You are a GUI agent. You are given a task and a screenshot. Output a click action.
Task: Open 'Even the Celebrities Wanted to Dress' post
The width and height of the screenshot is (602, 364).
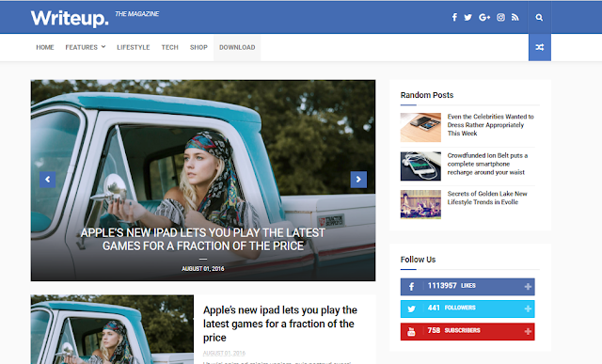tap(490, 125)
